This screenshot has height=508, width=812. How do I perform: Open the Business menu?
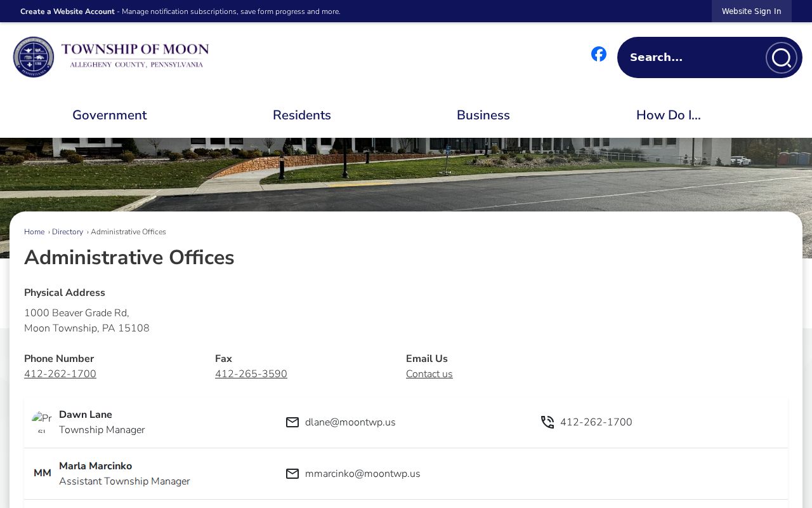[x=483, y=115]
